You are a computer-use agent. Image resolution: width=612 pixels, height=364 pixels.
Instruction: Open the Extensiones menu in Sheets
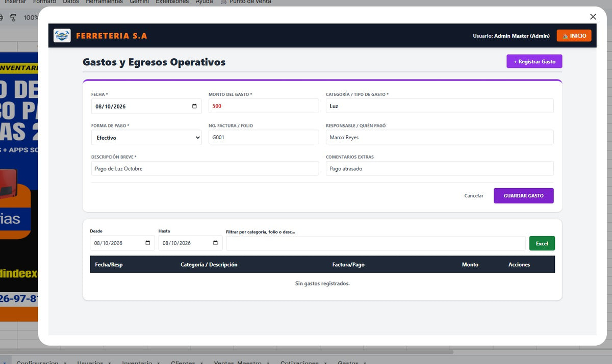point(172,2)
